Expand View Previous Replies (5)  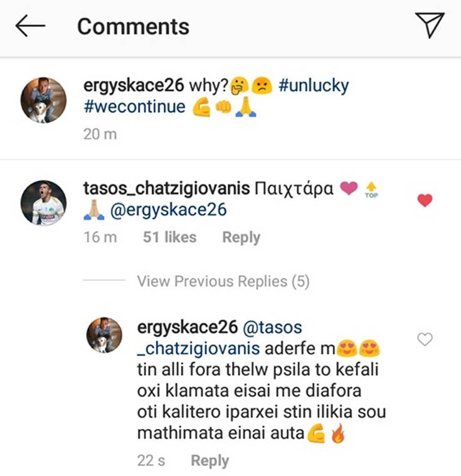point(223,282)
